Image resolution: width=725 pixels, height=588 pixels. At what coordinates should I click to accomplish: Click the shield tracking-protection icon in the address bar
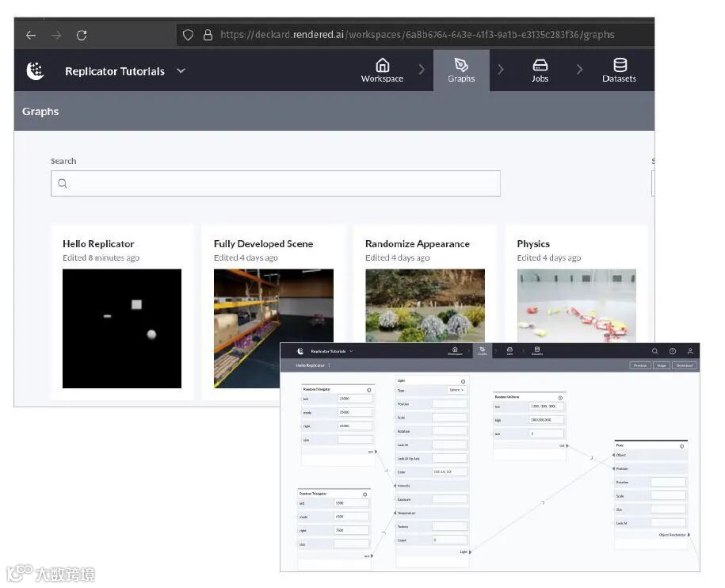coord(188,35)
